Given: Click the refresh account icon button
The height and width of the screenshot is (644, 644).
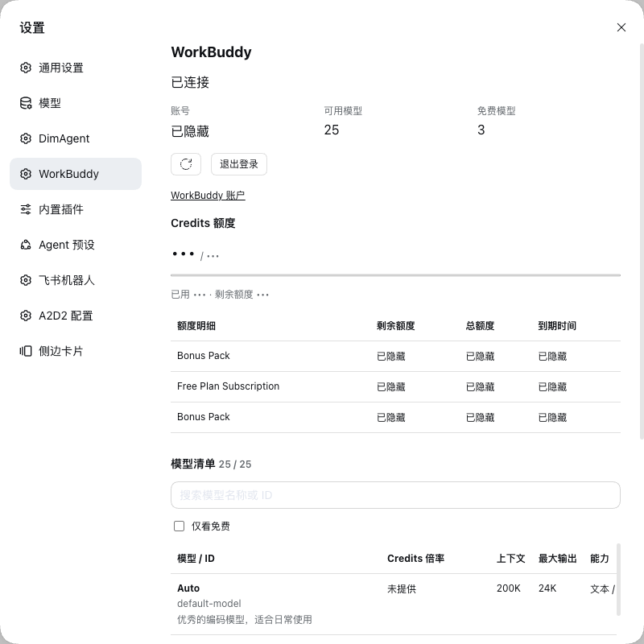Looking at the screenshot, I should pyautogui.click(x=186, y=164).
